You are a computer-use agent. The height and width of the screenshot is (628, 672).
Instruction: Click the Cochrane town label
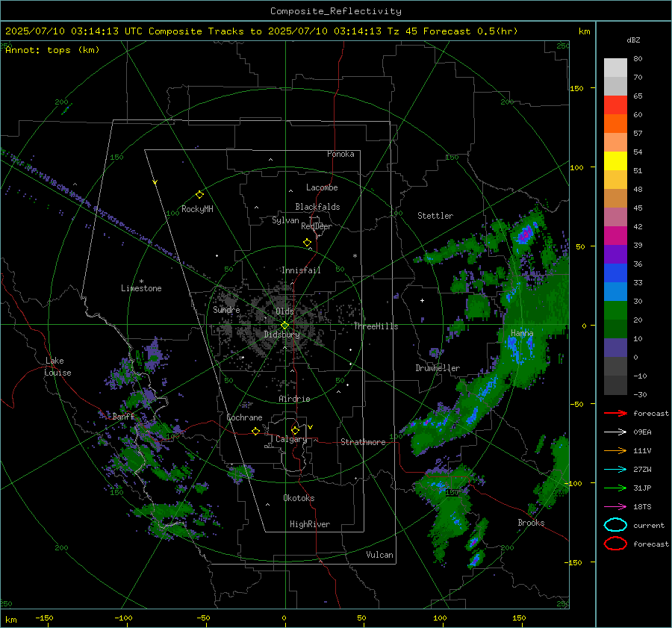click(244, 417)
